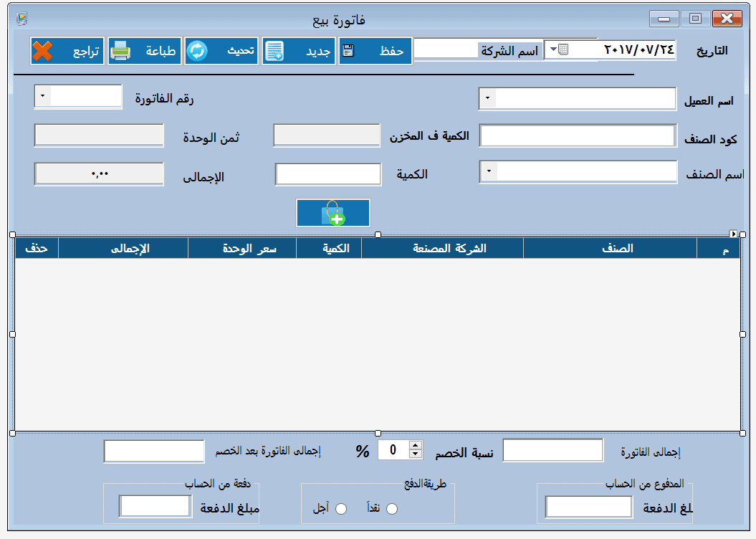Click the الكمية ف المخزن stock quantity field

[x=327, y=135]
